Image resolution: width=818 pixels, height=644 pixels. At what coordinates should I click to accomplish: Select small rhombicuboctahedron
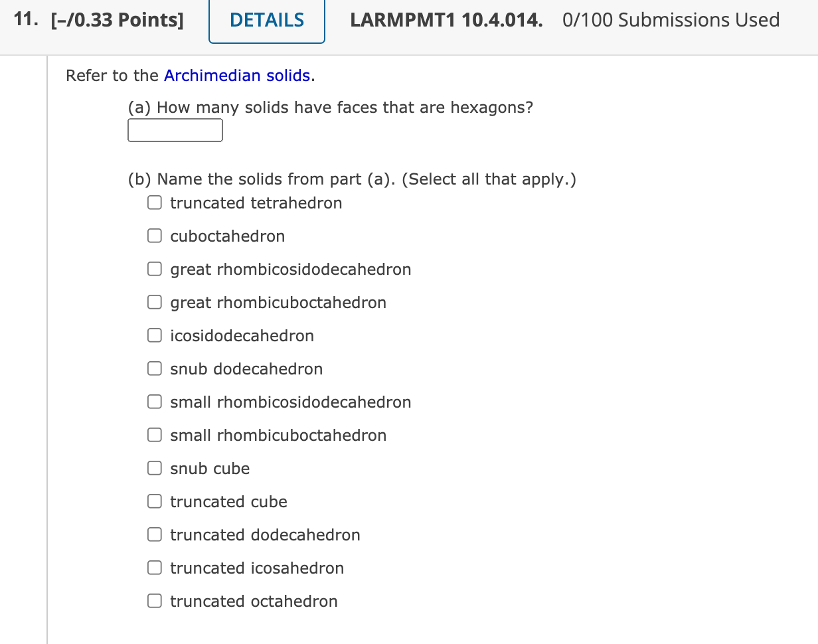point(154,435)
